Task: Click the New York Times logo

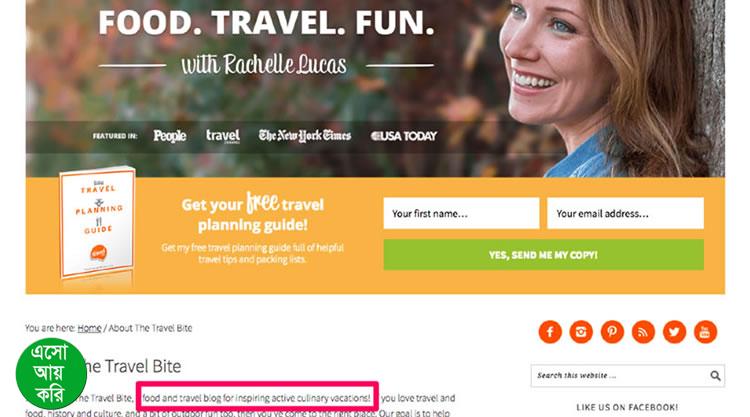Action: (x=305, y=136)
